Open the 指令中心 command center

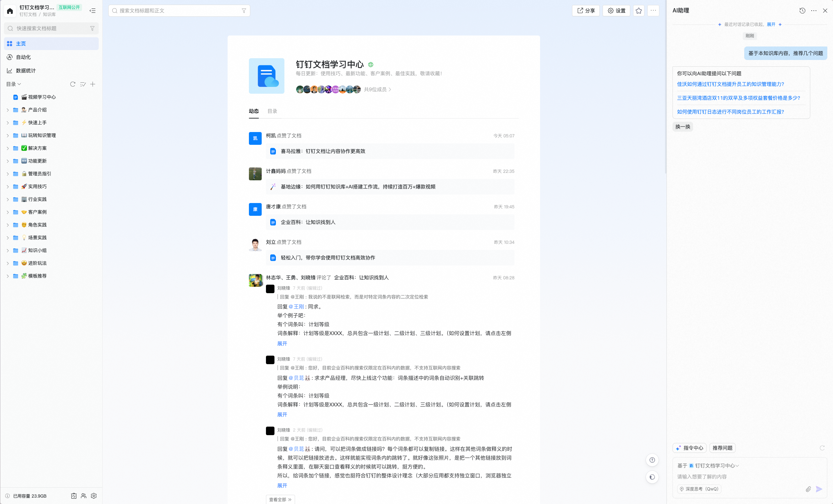click(690, 448)
